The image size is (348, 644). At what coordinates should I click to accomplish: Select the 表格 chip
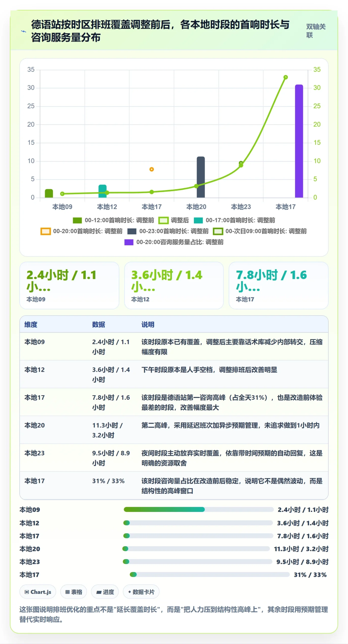tap(74, 592)
